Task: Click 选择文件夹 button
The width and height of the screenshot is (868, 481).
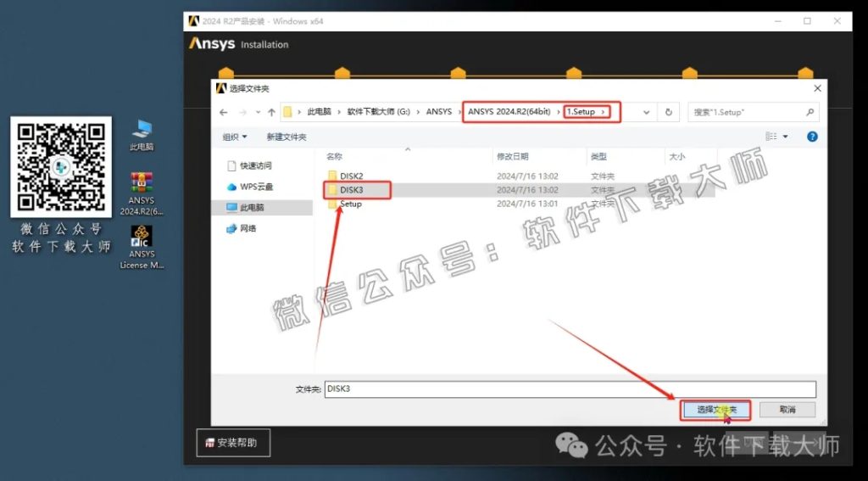Action: click(716, 410)
